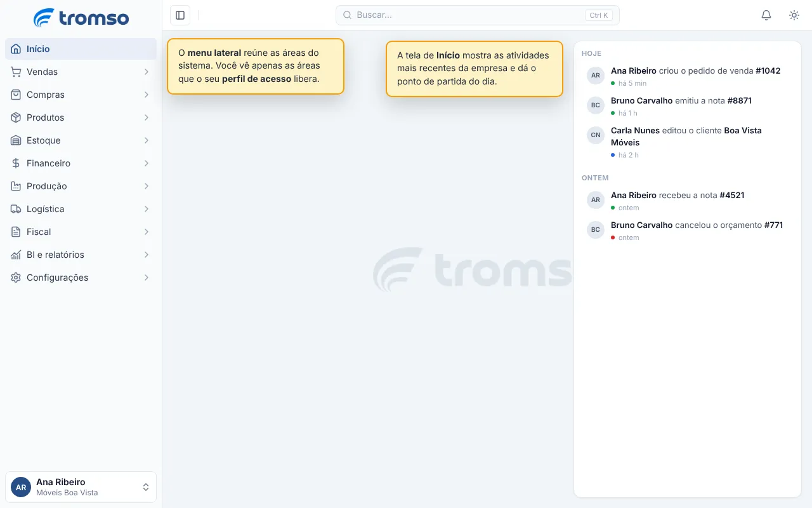Expand the Vendas chevron
The width and height of the screenshot is (812, 508).
(147, 72)
